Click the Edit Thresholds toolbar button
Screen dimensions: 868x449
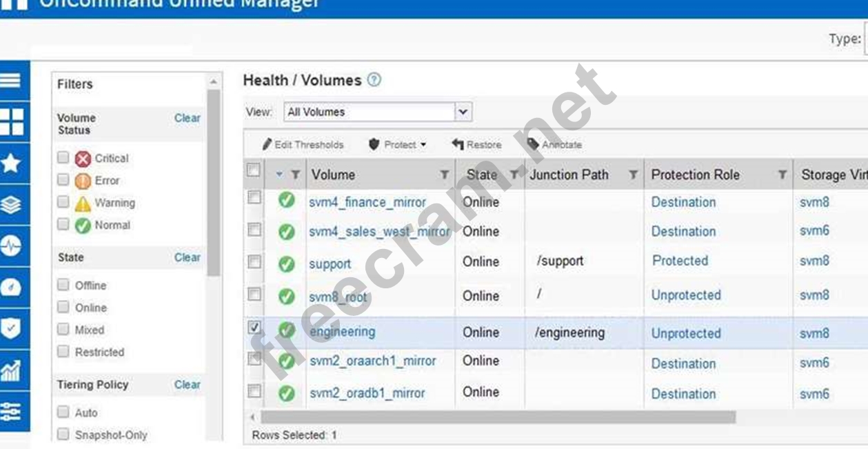303,145
